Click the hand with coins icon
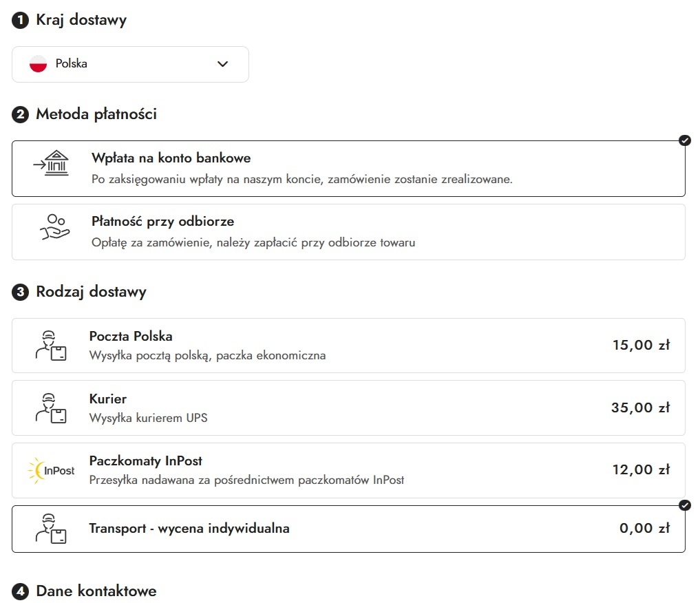Screen dimensions: 700x603 (54, 227)
